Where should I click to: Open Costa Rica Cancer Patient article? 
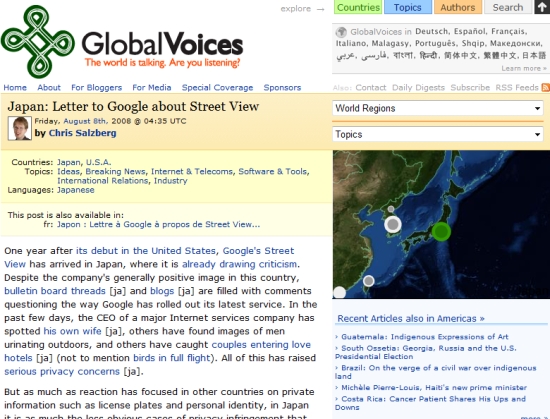click(x=430, y=403)
